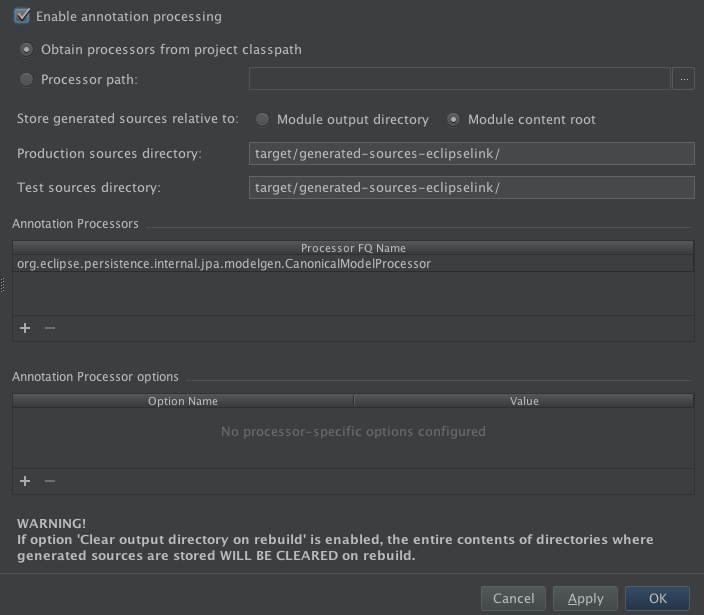This screenshot has width=704, height=615.
Task: Choose Module output directory option
Action: 262,119
